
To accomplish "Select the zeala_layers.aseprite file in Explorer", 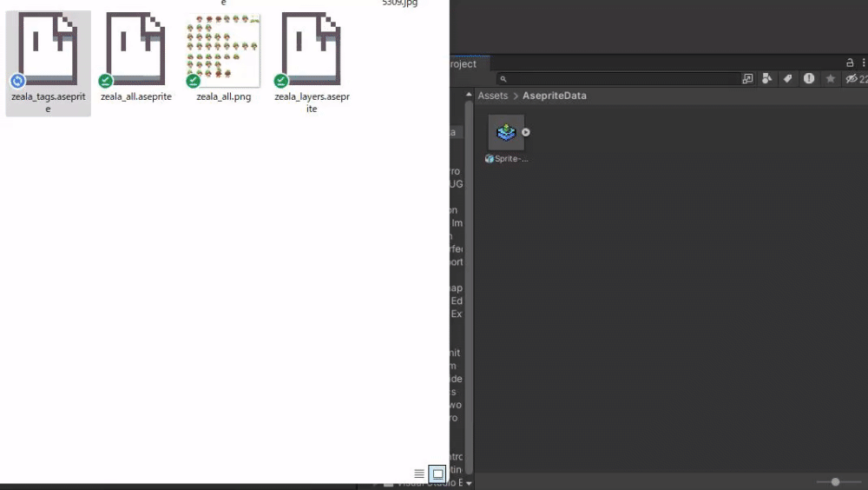I will 312,63.
